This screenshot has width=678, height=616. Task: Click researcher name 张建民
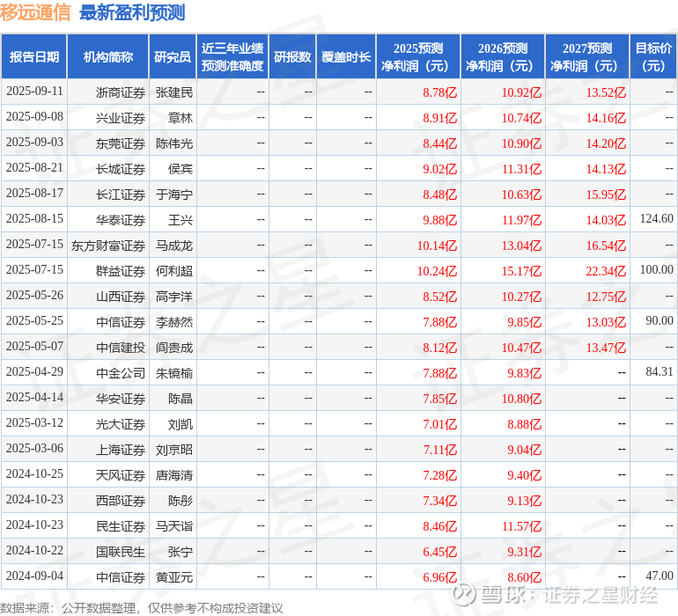click(174, 92)
